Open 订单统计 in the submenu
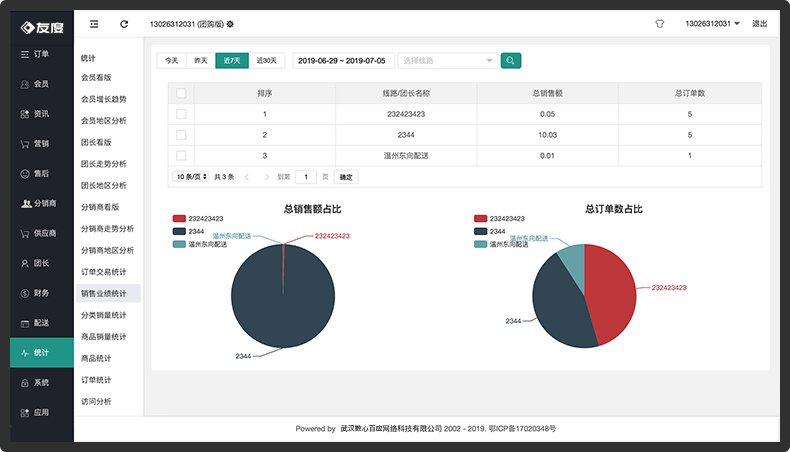 click(x=96, y=380)
